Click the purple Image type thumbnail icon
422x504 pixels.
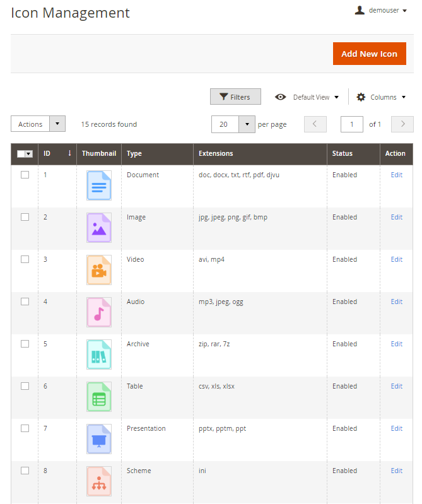pyautogui.click(x=98, y=228)
